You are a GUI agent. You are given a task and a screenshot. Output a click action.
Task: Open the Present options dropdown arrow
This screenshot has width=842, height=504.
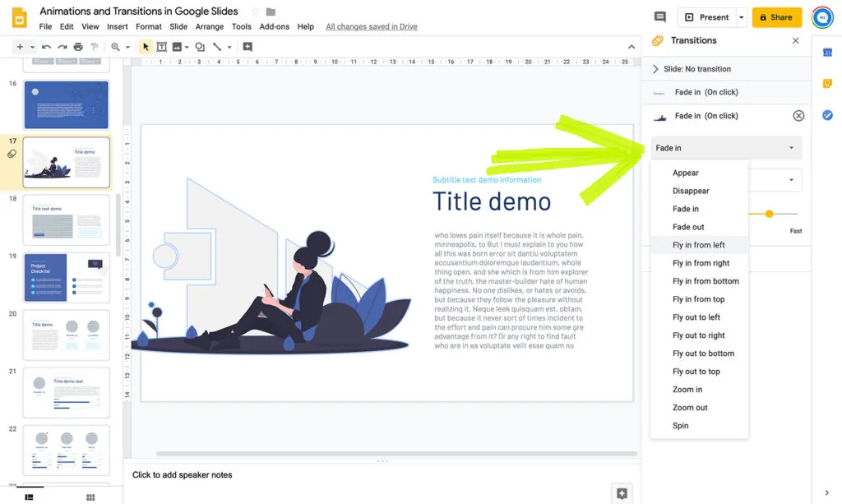742,17
